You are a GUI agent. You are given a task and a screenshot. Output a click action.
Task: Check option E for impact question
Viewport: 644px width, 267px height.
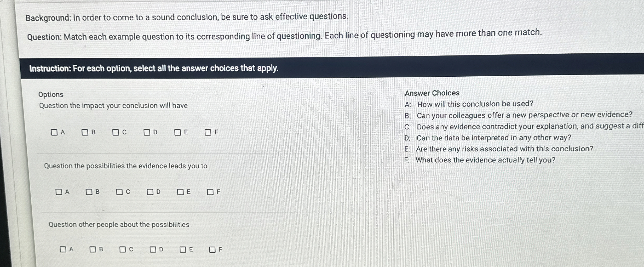[177, 132]
